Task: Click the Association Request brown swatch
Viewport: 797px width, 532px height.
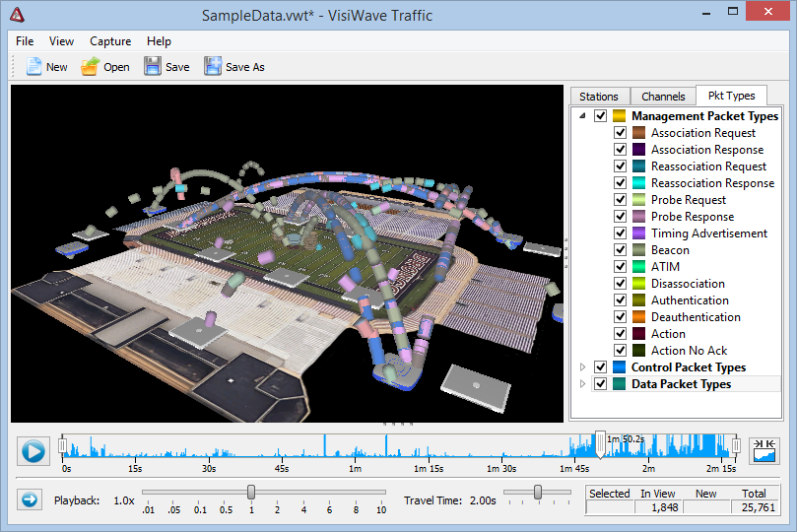Action: (x=638, y=133)
